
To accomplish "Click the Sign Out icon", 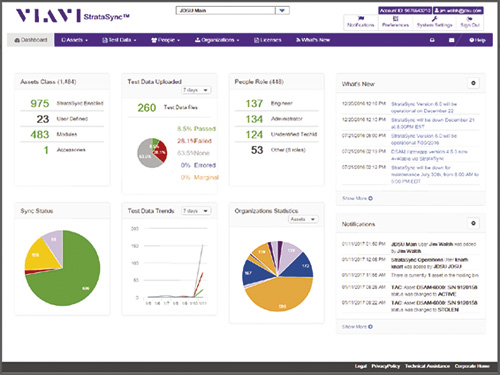I will [x=470, y=19].
